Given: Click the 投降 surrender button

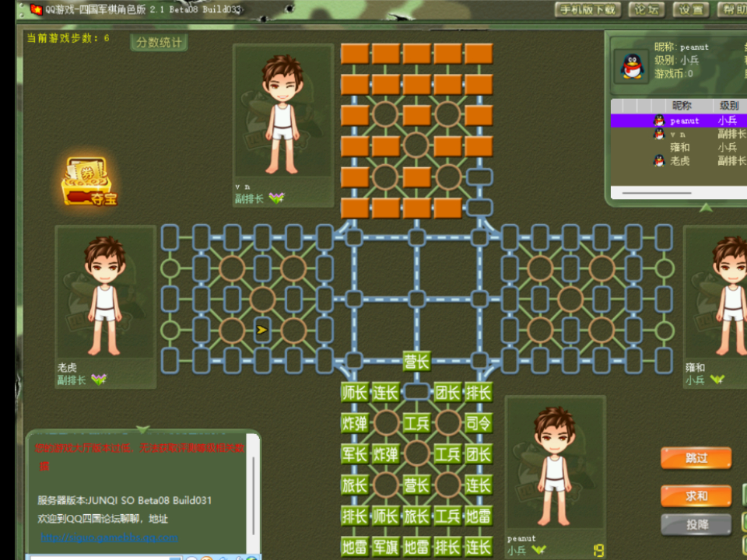Looking at the screenshot, I should click(x=696, y=525).
